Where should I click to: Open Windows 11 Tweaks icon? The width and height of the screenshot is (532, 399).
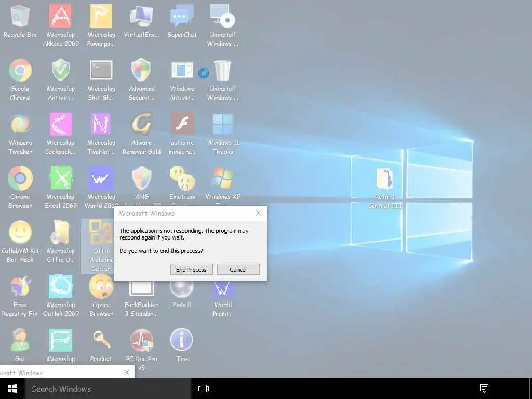pos(222,124)
